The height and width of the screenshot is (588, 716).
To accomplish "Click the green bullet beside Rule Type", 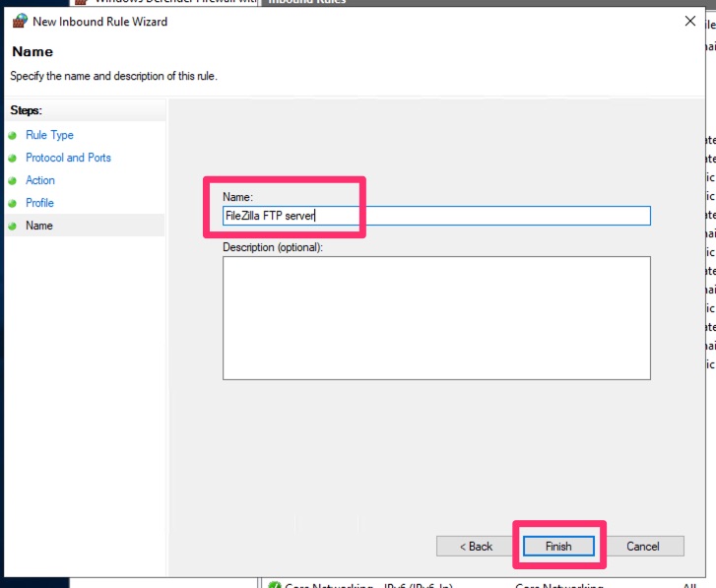I will [x=13, y=135].
